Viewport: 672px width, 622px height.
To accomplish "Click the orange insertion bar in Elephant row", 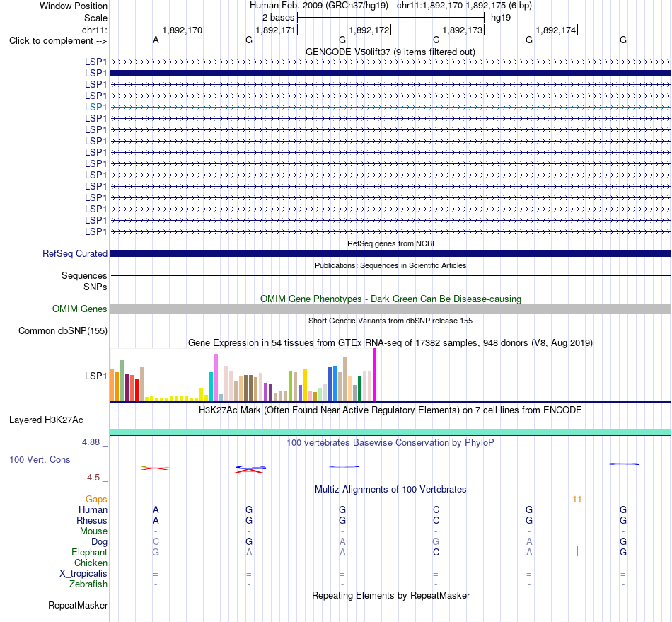I will pyautogui.click(x=577, y=552).
